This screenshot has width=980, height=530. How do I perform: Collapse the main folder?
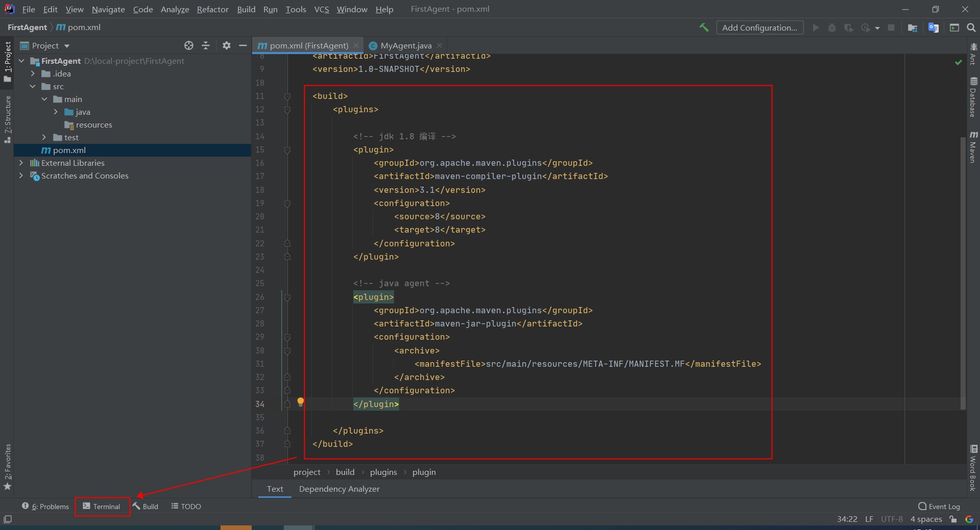point(44,99)
